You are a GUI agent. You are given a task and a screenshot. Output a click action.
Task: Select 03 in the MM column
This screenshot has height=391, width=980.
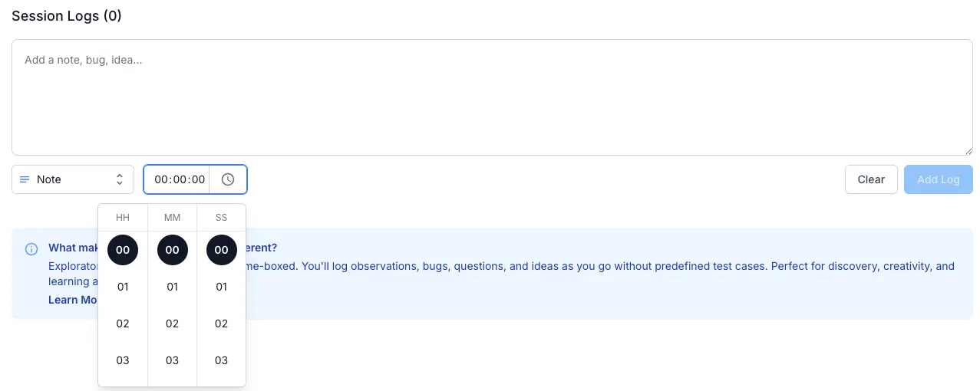point(172,360)
